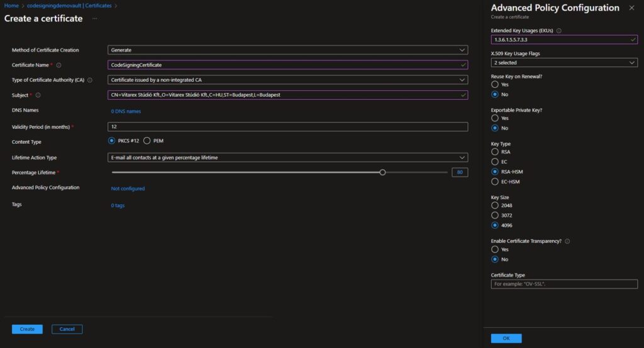Click the info icon next to Certificate Name

click(58, 65)
